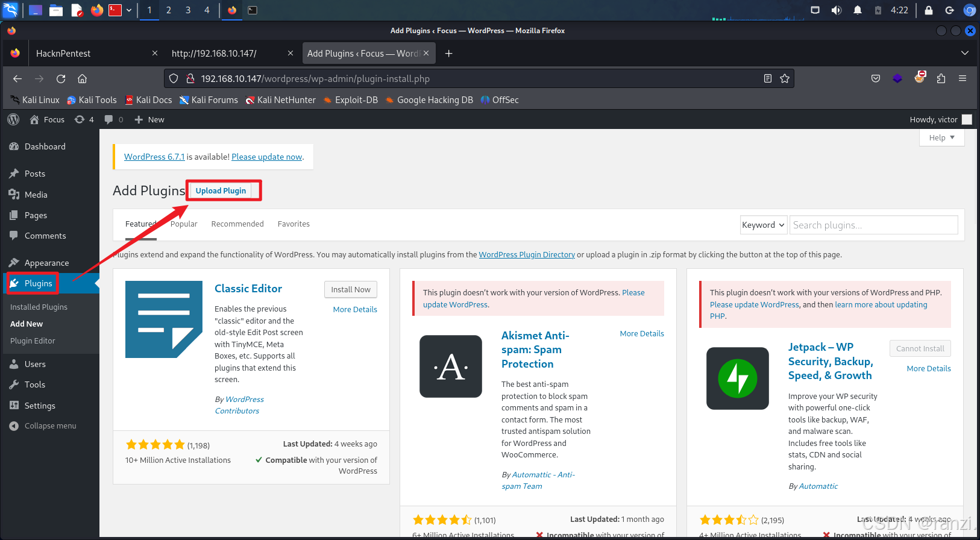Open the Settings menu
The image size is (980, 540).
pyautogui.click(x=40, y=406)
